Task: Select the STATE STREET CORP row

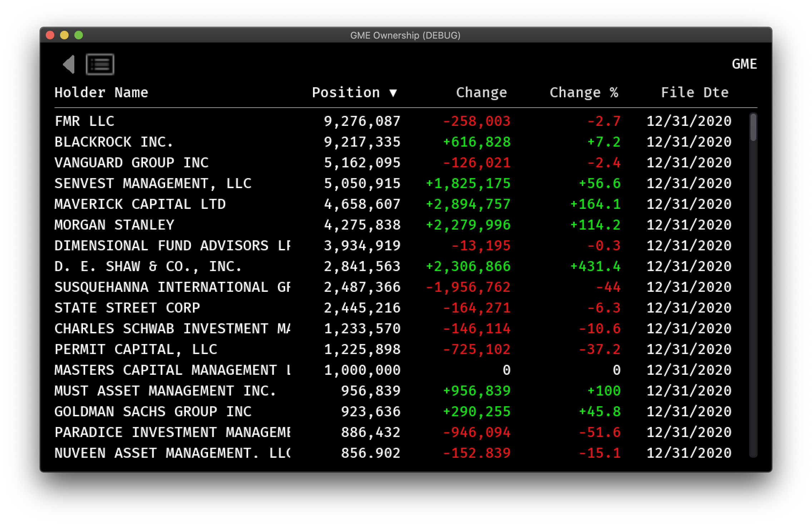Action: click(127, 308)
